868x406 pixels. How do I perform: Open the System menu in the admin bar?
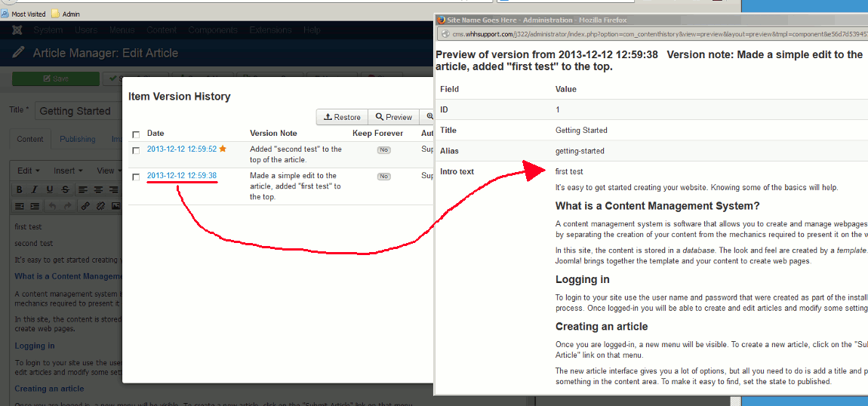(48, 30)
